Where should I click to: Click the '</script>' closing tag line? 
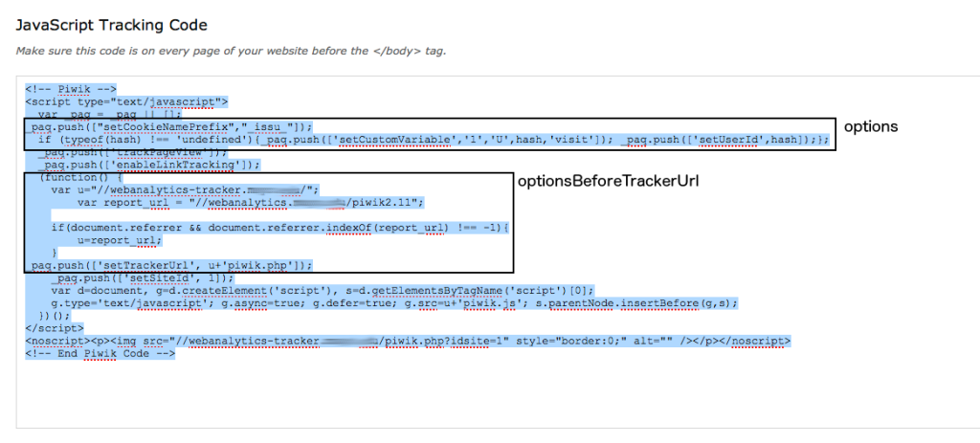(x=55, y=328)
